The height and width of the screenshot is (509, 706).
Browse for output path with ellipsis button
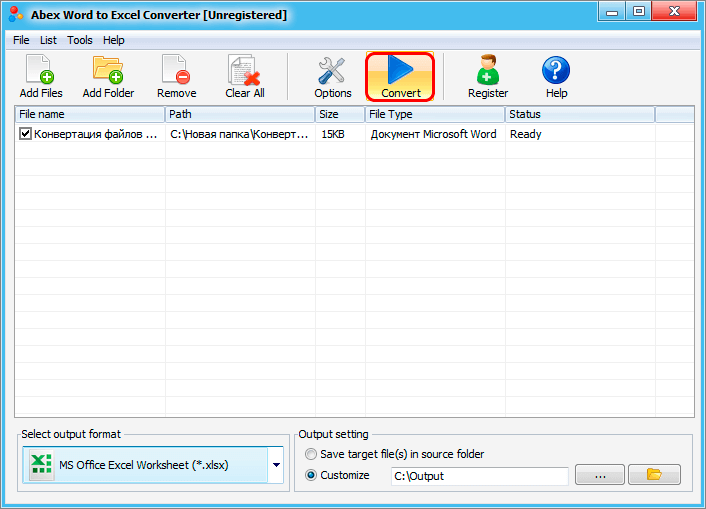[600, 474]
